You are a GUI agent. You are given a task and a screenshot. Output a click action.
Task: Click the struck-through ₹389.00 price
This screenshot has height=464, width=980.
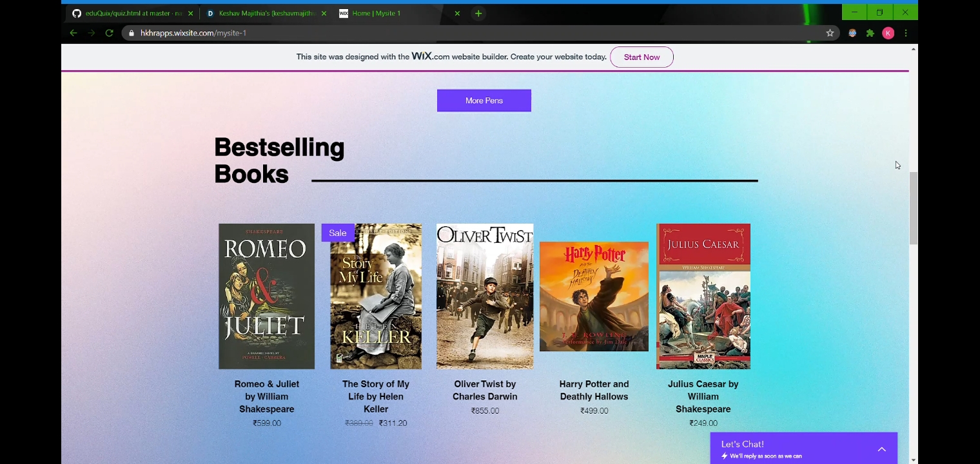coord(359,423)
